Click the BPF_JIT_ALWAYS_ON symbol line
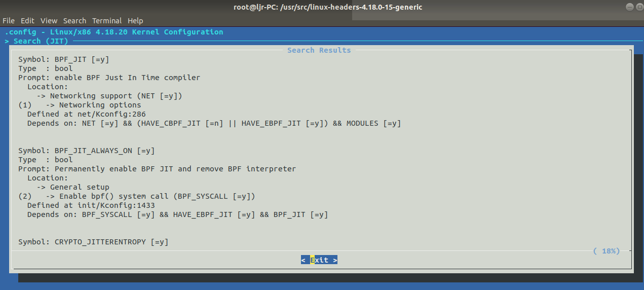Screen dimensions: 644x290 click(87, 151)
